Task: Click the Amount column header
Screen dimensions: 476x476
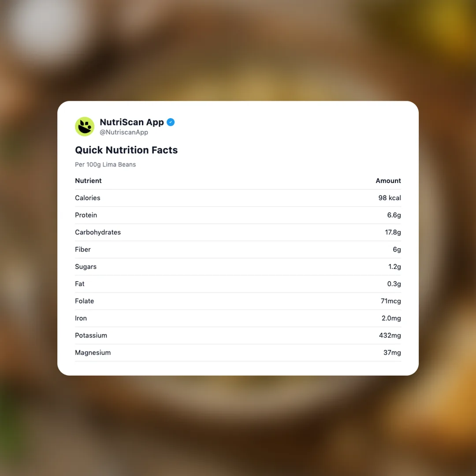Action: (x=388, y=181)
